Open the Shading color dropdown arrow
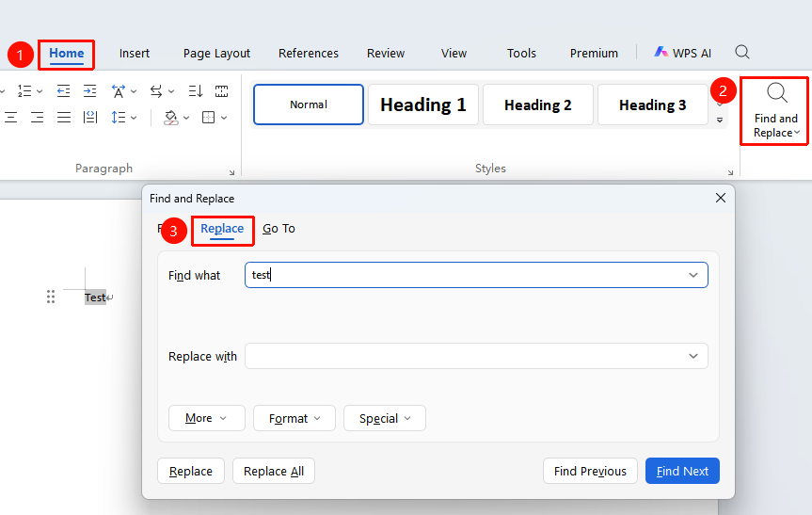Screen dimensions: 812x515 pos(186,118)
